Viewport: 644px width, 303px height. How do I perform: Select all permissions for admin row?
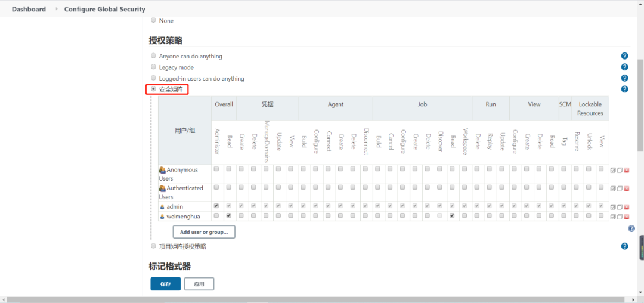pyautogui.click(x=613, y=207)
